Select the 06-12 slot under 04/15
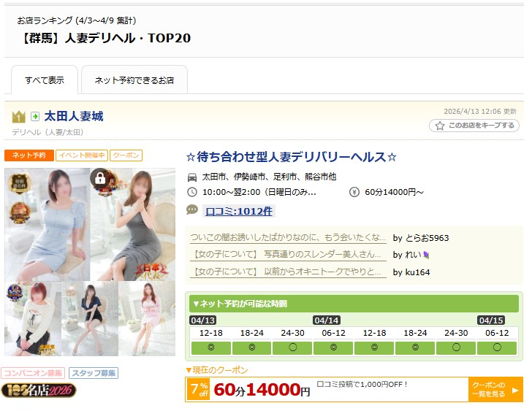532x419 pixels. tap(497, 347)
